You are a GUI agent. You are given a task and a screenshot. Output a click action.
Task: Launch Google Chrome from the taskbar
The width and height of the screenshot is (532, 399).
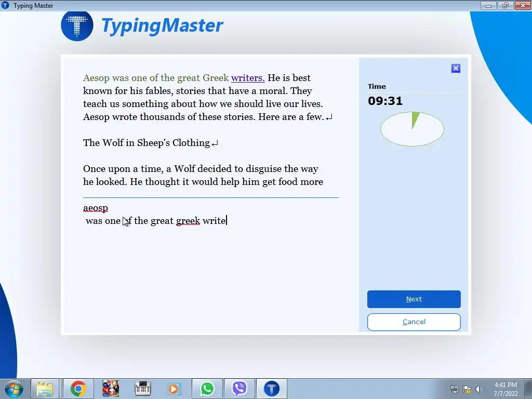(78, 389)
